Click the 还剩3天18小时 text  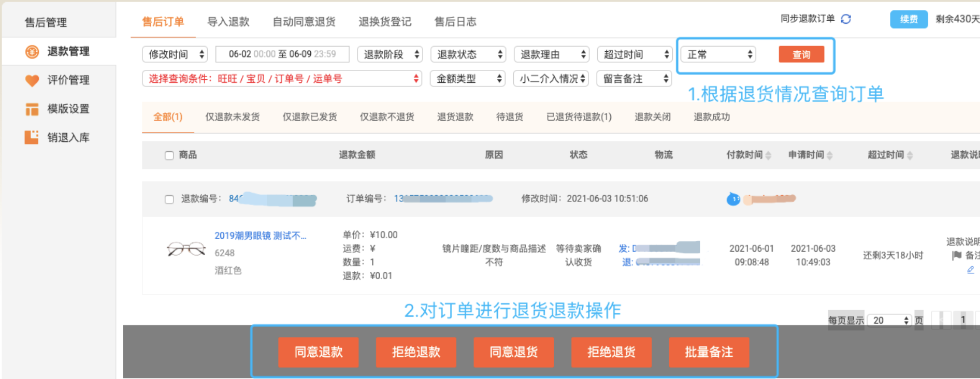(893, 255)
